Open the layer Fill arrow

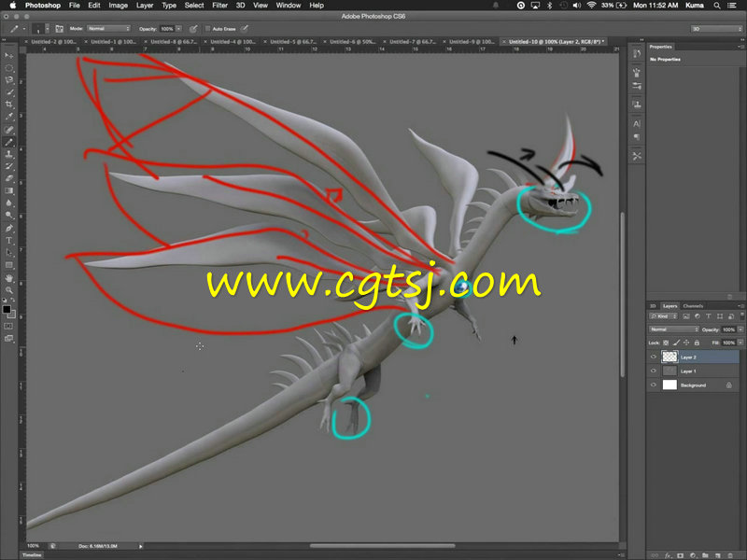[x=740, y=343]
